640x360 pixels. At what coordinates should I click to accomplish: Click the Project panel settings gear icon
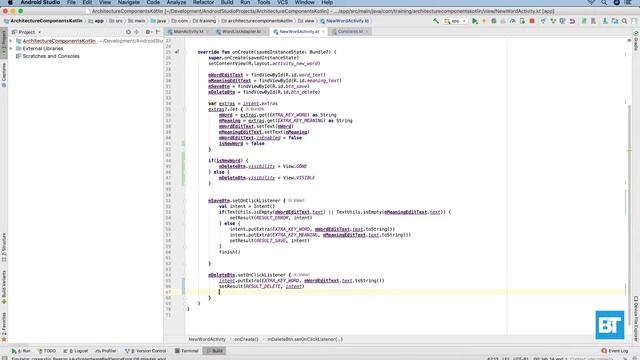[148, 32]
